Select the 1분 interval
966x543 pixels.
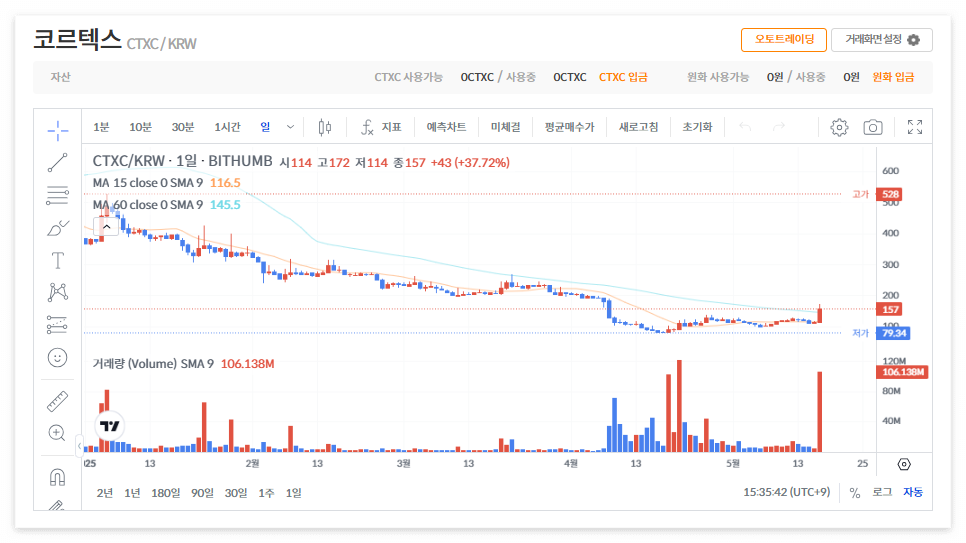tap(101, 127)
